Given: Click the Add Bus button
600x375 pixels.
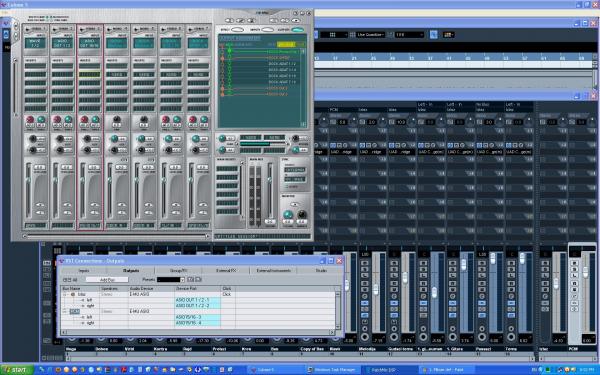Looking at the screenshot, I should coord(107,280).
